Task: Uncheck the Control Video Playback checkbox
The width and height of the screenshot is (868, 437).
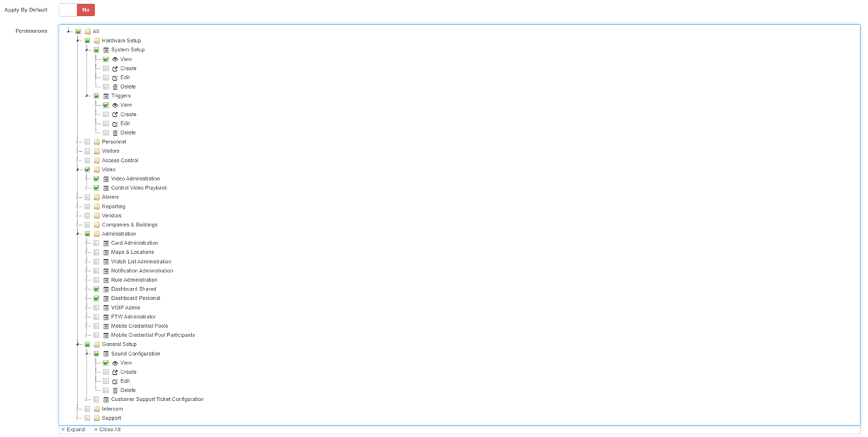Action: coord(97,188)
